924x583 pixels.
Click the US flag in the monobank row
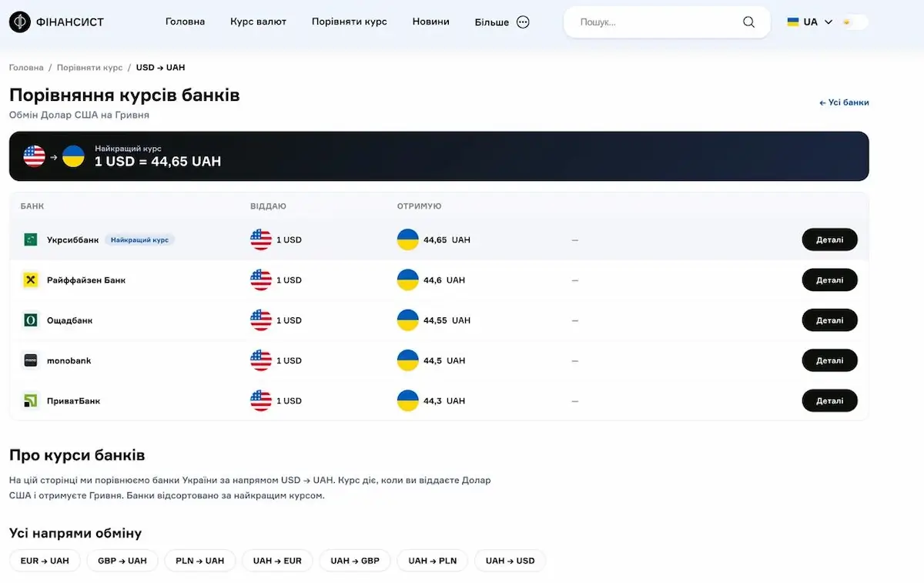click(261, 360)
